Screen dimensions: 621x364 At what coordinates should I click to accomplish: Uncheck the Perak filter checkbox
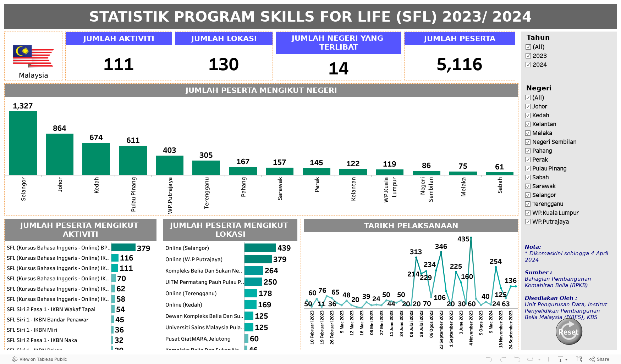click(528, 159)
